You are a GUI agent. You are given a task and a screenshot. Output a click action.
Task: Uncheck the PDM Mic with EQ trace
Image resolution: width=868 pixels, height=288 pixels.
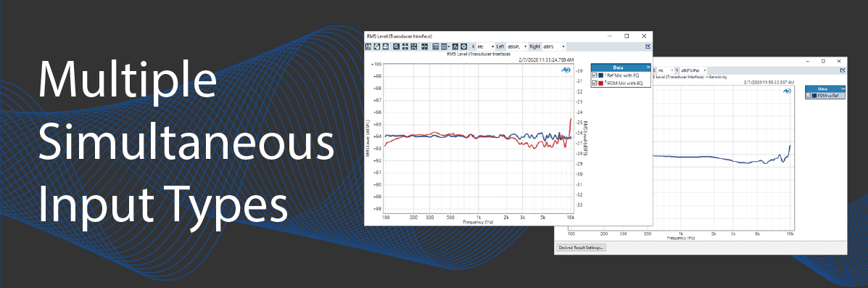coord(594,83)
